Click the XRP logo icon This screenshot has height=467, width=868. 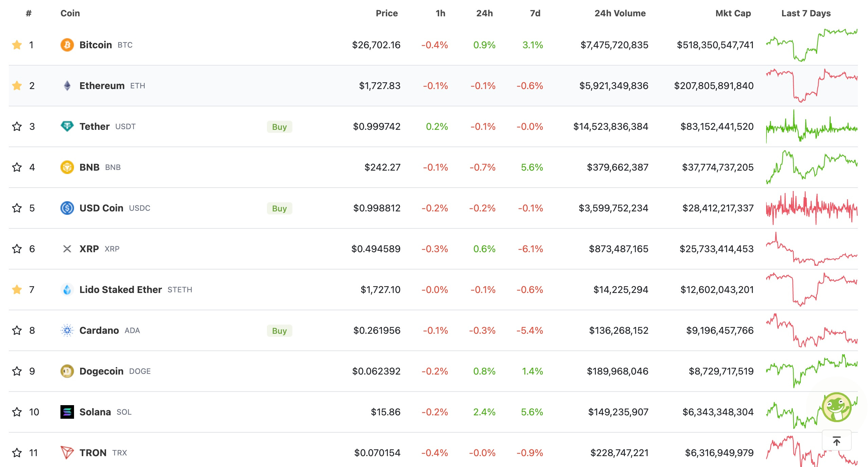[x=67, y=249]
